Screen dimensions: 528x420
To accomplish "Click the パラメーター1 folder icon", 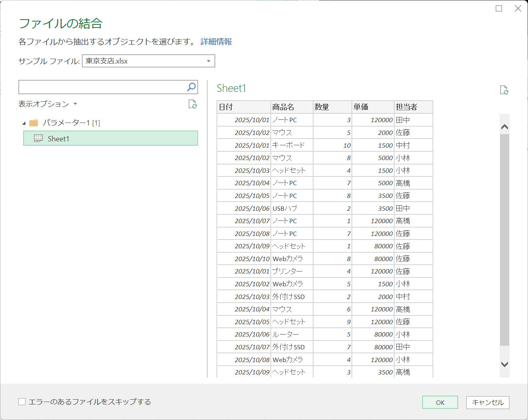I will [34, 123].
